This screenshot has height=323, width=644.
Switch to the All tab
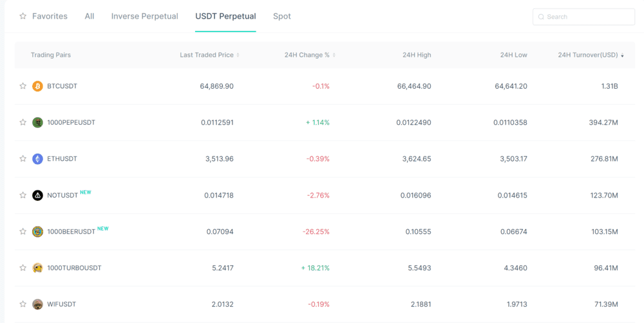[x=90, y=17]
